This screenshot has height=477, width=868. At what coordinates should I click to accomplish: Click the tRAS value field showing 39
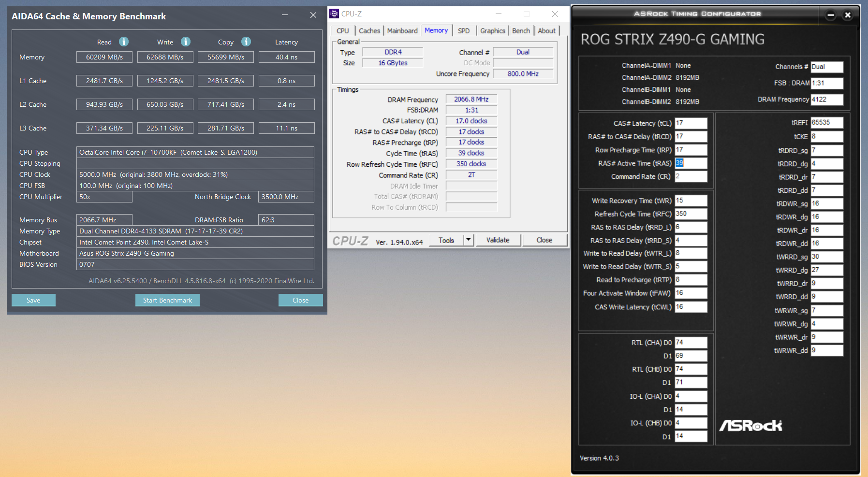coord(691,163)
